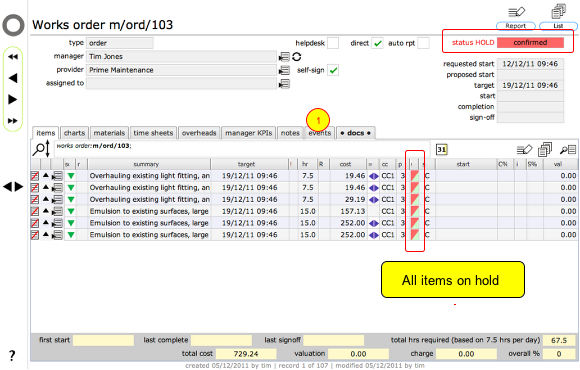Image resolution: width=580 pixels, height=370 pixels.
Task: Toggle the helpdesk checkbox
Action: [x=333, y=43]
